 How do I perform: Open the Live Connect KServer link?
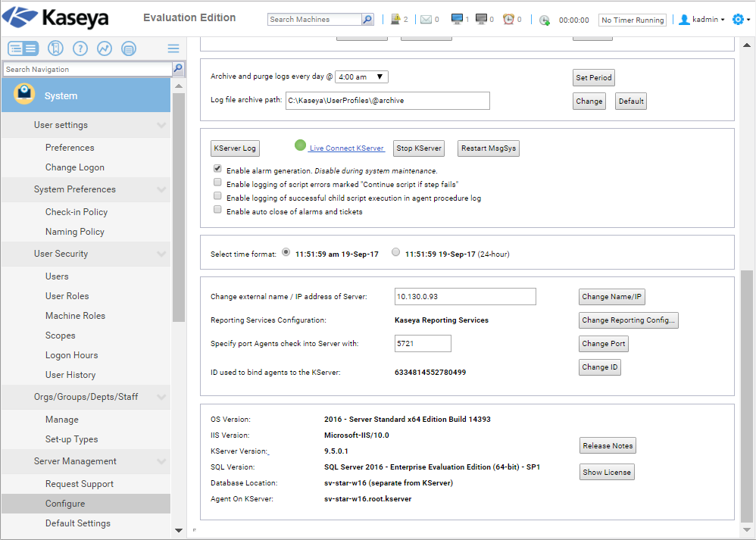point(347,148)
